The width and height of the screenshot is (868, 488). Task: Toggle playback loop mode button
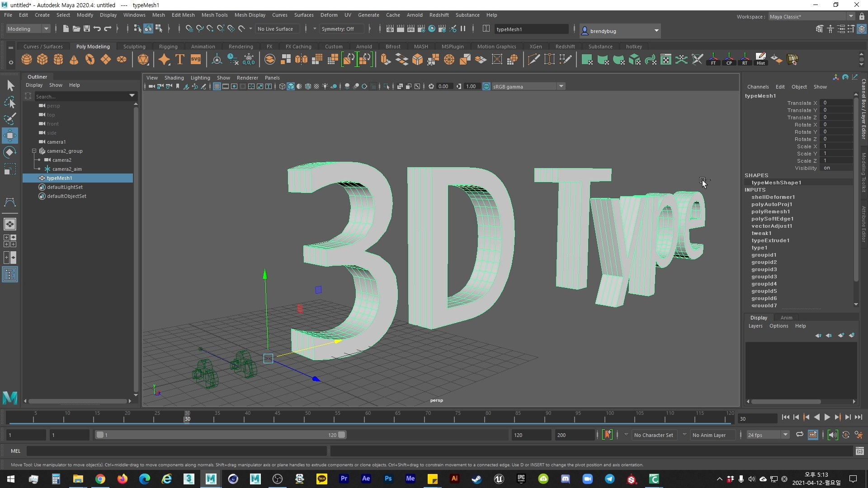[x=800, y=435]
